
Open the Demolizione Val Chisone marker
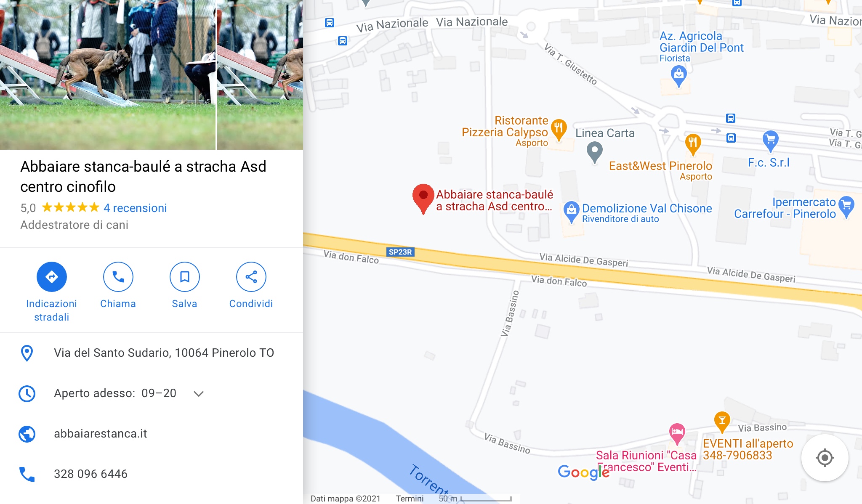pos(571,212)
